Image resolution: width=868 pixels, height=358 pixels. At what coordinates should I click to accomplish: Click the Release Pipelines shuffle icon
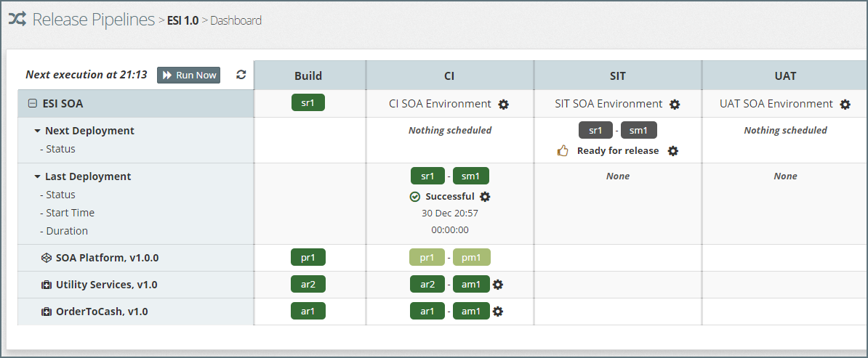[x=17, y=20]
